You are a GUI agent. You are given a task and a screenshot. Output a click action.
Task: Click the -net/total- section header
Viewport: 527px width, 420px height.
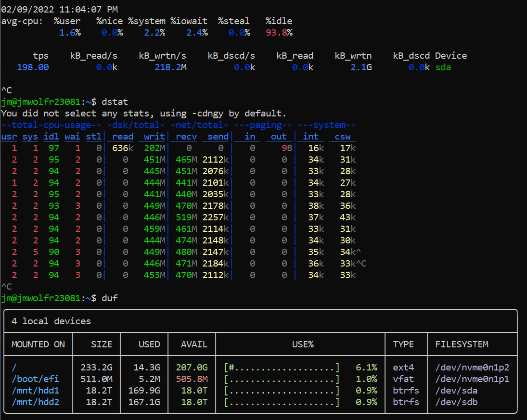pyautogui.click(x=199, y=125)
